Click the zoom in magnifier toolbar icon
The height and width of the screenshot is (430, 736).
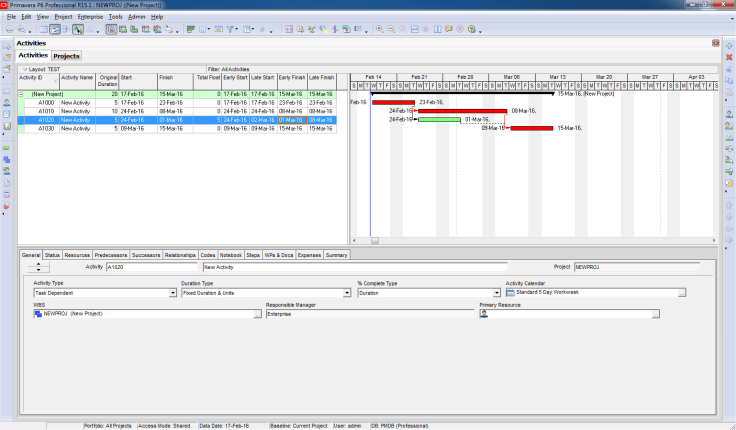[x=380, y=30]
